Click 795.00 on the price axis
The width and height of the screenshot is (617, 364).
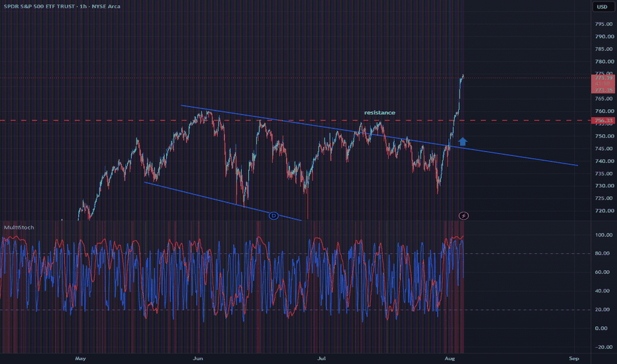[x=604, y=24]
